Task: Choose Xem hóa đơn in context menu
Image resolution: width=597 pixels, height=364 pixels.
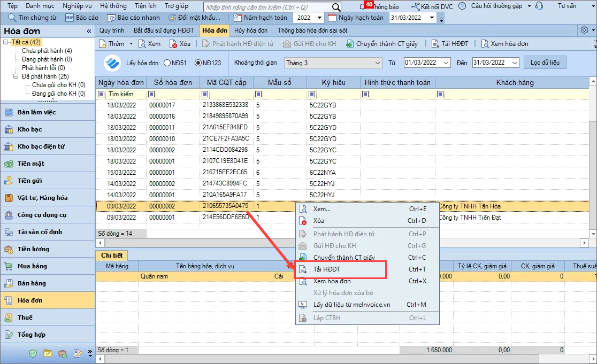Action: pyautogui.click(x=368, y=281)
